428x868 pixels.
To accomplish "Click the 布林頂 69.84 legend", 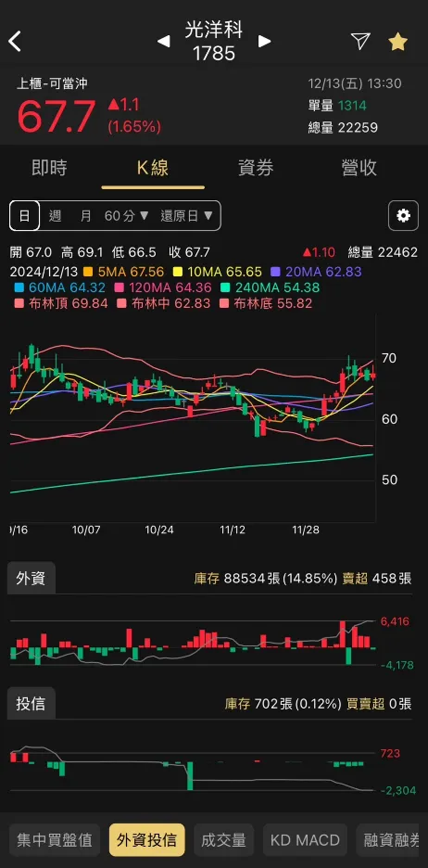I will click(x=61, y=303).
